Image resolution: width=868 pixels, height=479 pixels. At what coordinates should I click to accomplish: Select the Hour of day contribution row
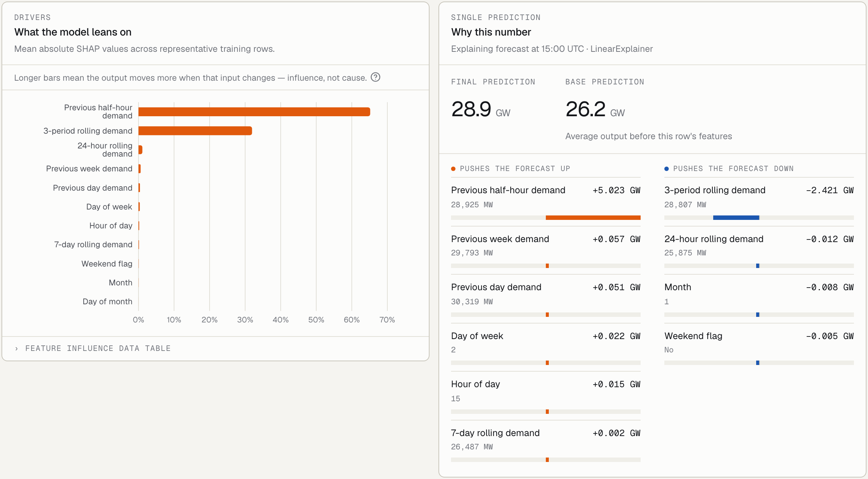546,396
